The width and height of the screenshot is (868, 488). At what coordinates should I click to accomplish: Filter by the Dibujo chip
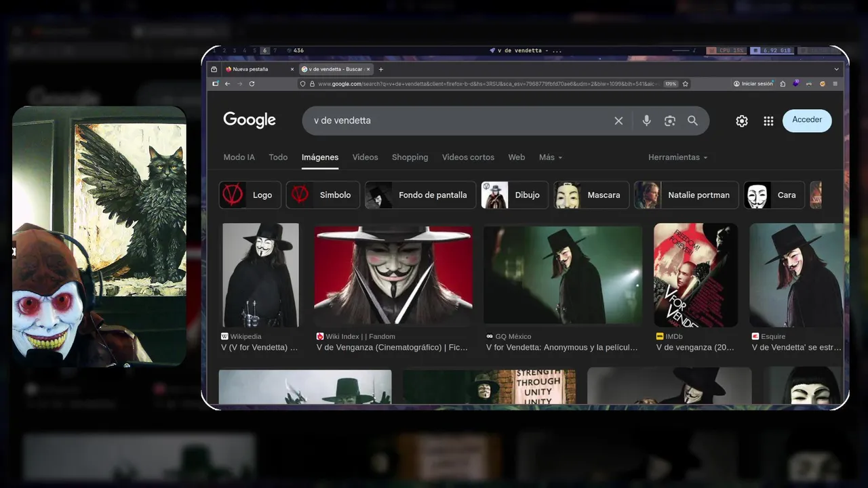coord(515,195)
